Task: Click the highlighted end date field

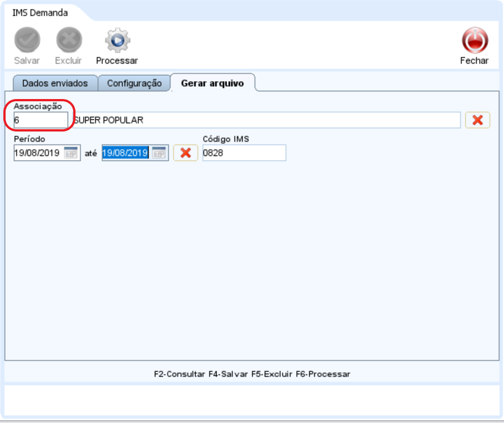Action: pyautogui.click(x=125, y=153)
